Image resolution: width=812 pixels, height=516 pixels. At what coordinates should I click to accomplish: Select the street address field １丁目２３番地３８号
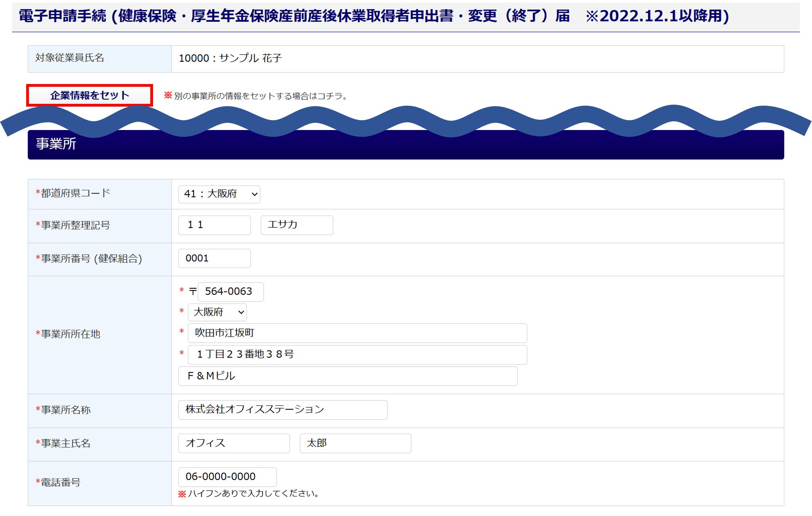[x=357, y=355]
